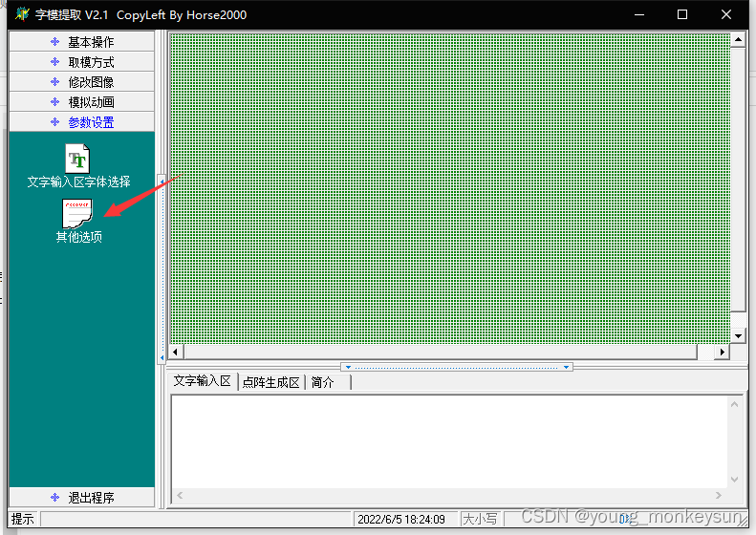Screen dimensions: 756x535
Task: Click the text area scroll down arrow
Action: [734, 479]
